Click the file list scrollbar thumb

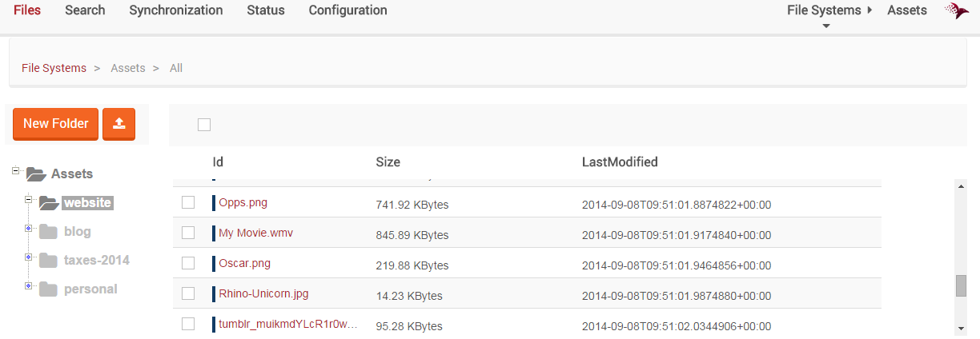961,285
